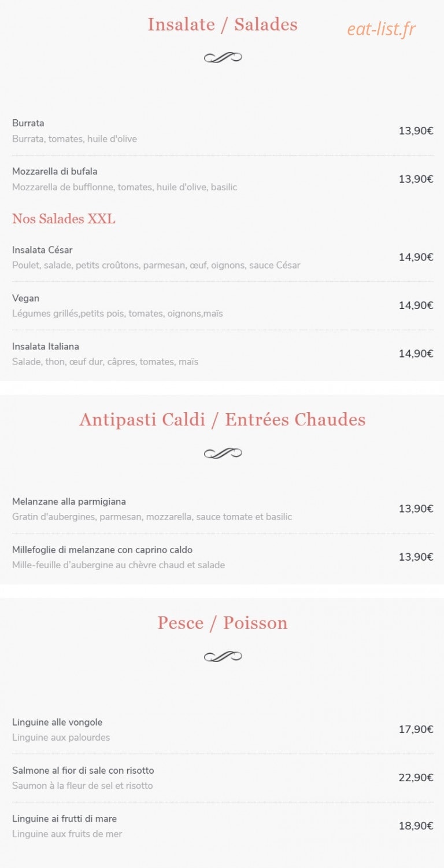Select the Insalate / Salades heading

pos(223,24)
